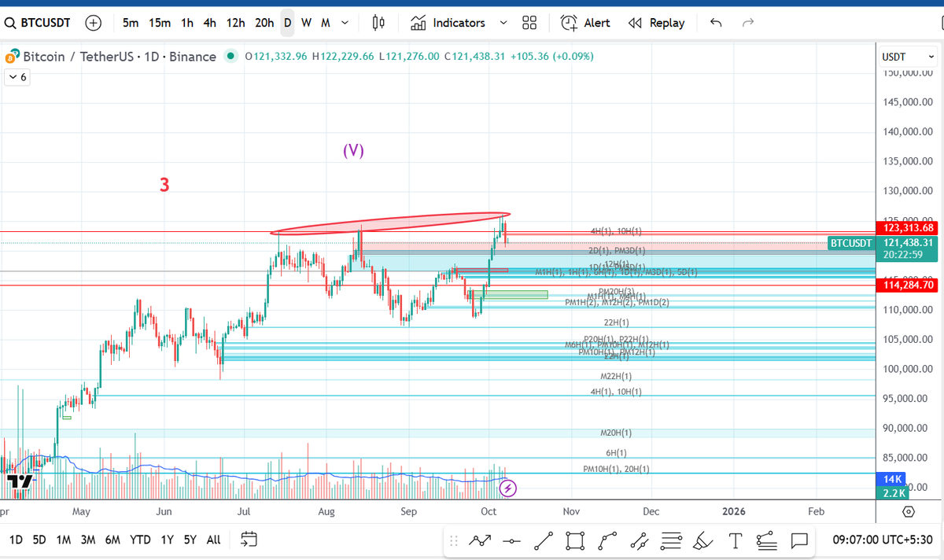Select the trend line tool
This screenshot has height=560, width=944.
544,541
